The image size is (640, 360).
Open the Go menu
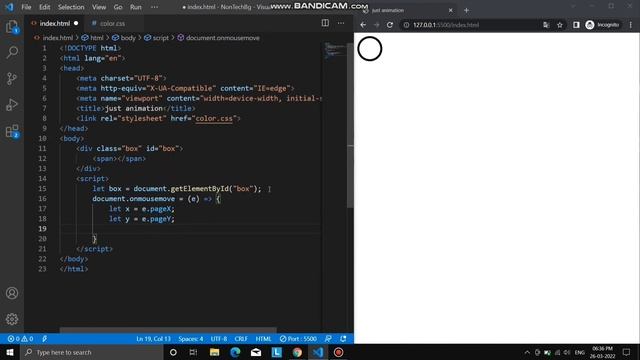point(118,7)
